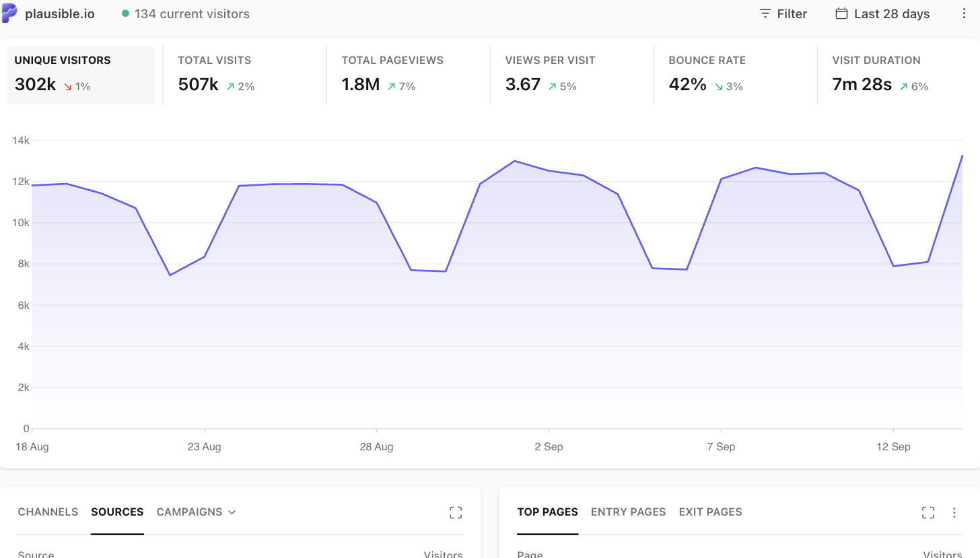Click the 507k total visits value
The image size is (980, 558).
199,85
